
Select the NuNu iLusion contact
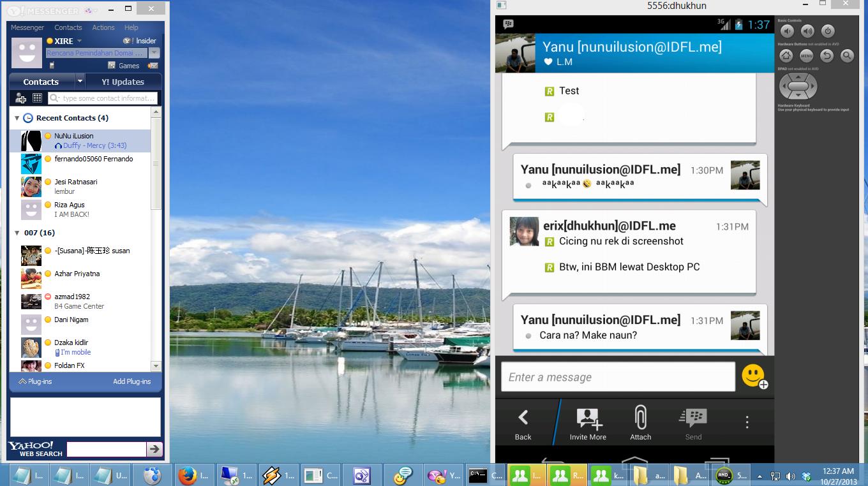(x=80, y=141)
